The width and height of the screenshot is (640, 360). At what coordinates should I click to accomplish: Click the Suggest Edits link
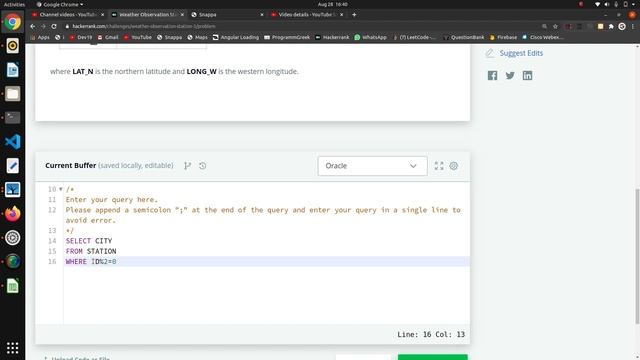point(521,53)
